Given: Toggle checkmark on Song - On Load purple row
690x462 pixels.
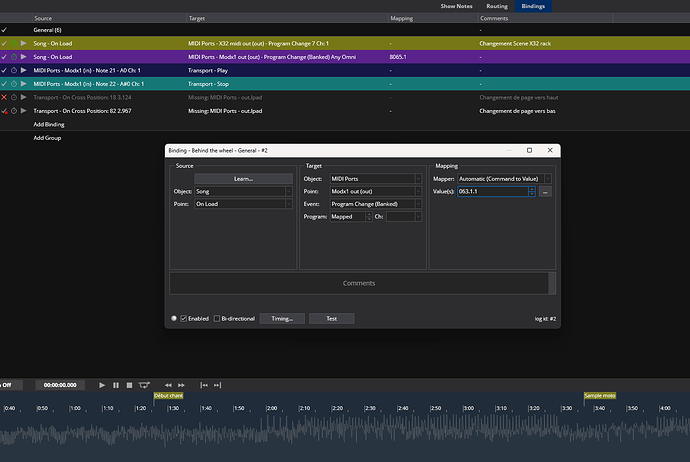Looking at the screenshot, I should [5, 57].
